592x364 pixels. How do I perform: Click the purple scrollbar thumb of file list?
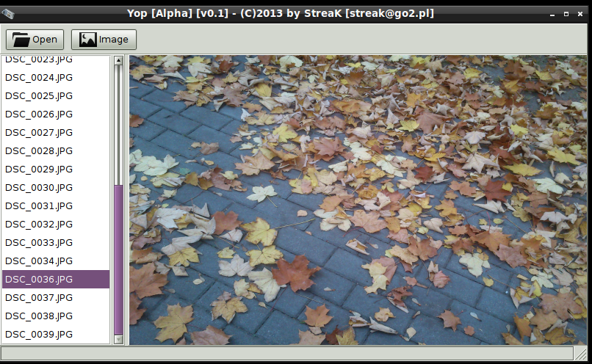(118, 260)
